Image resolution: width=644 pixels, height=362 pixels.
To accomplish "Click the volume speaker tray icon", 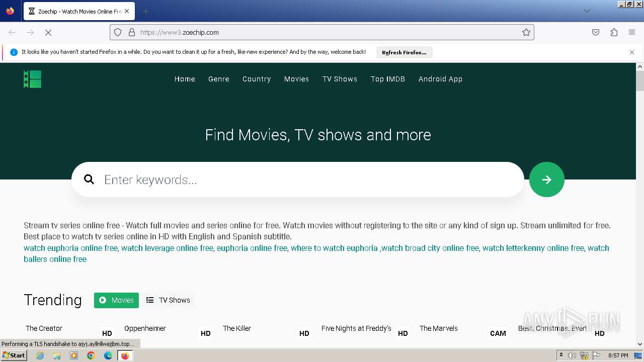I will 572,355.
